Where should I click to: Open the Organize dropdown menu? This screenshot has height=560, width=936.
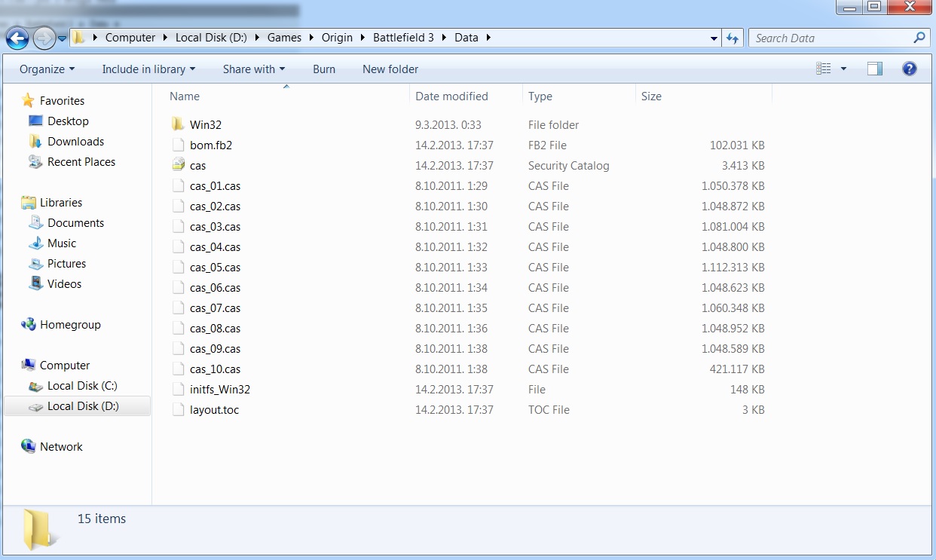(x=47, y=69)
